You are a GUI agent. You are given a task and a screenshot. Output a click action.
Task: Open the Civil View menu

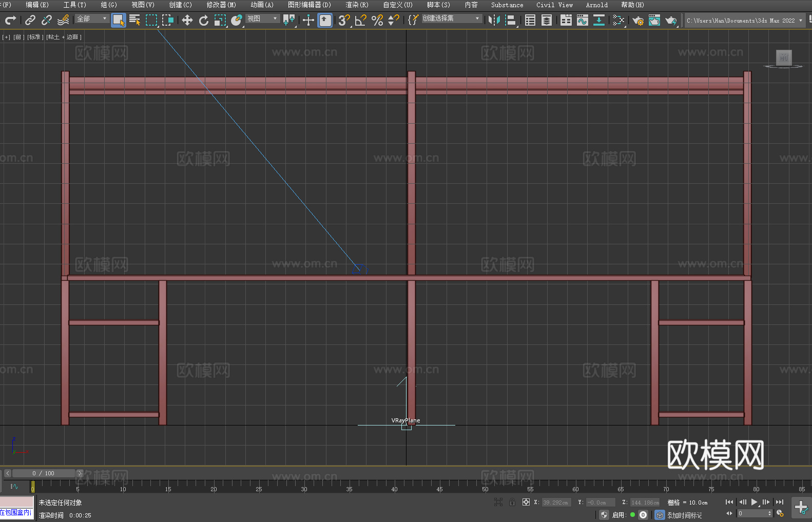[554, 5]
